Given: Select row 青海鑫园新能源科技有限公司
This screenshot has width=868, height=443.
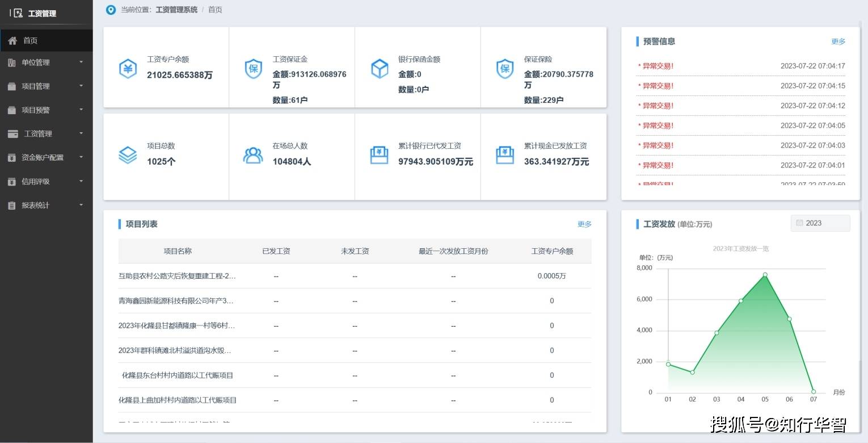Looking at the screenshot, I should pyautogui.click(x=355, y=301).
